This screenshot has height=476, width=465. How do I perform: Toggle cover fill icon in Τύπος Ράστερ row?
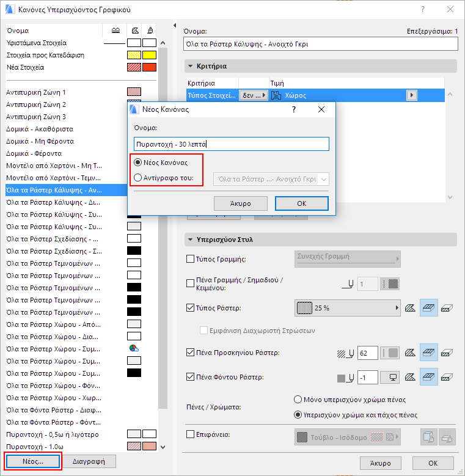coord(428,308)
